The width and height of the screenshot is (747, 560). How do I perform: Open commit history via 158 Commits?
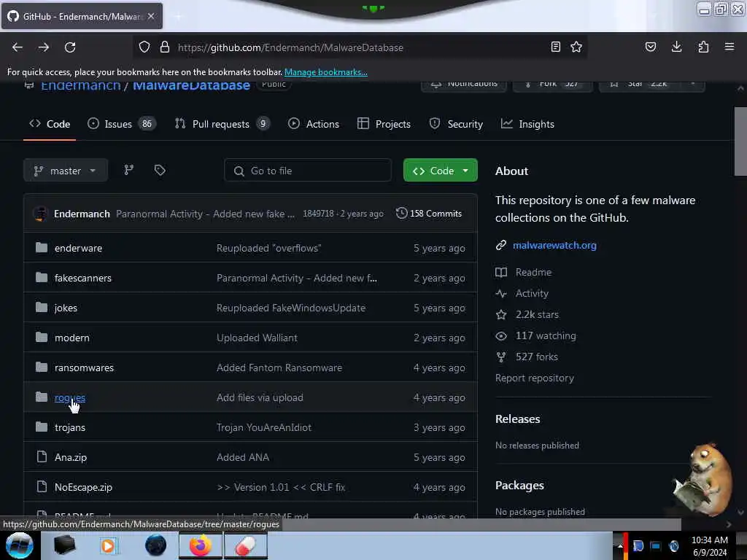429,214
